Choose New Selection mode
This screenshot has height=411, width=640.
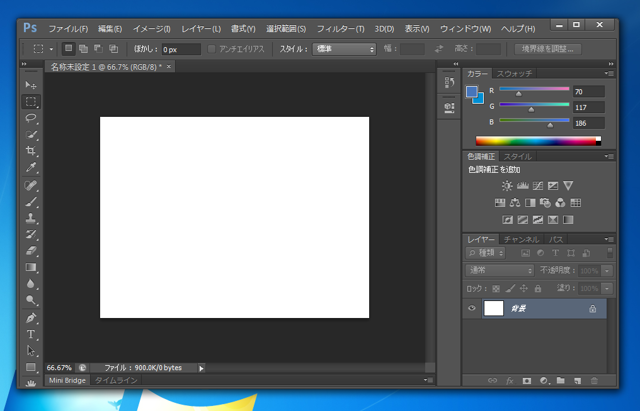point(68,49)
